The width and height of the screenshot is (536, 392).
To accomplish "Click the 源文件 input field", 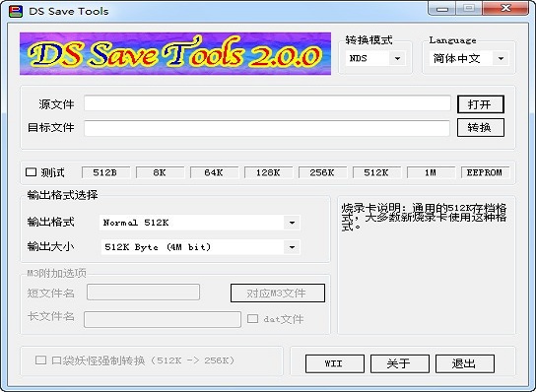I will point(267,103).
